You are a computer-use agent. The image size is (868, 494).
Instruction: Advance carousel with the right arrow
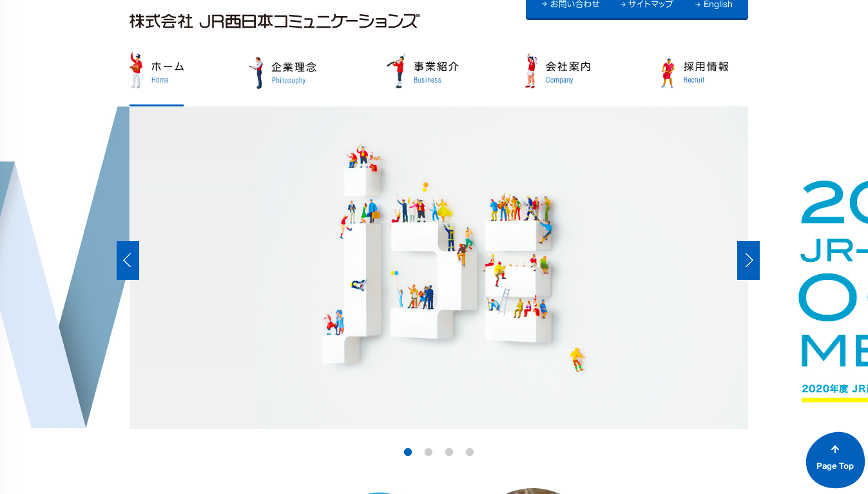tap(748, 261)
